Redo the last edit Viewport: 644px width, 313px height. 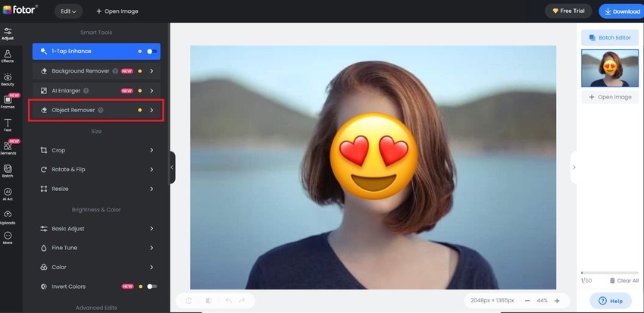click(x=242, y=301)
